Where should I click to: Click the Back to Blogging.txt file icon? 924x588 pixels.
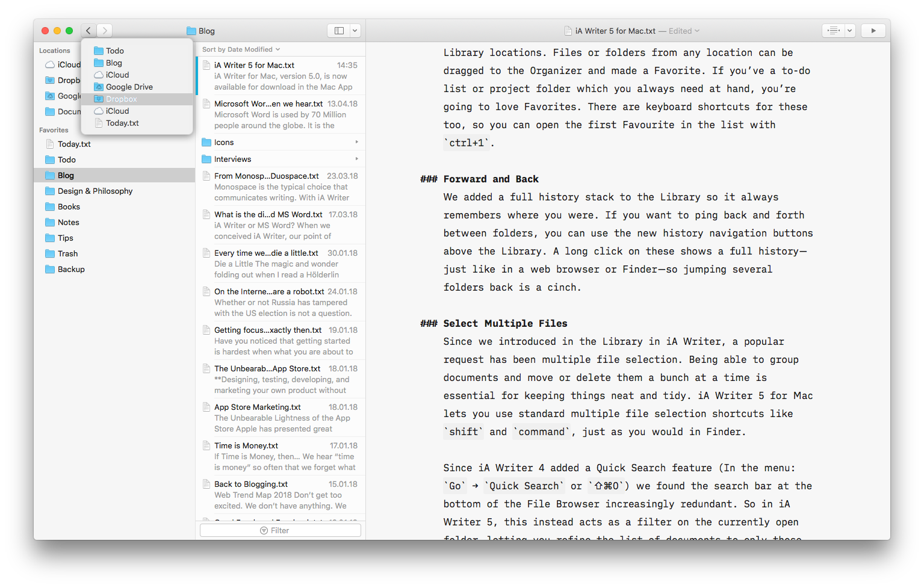206,484
